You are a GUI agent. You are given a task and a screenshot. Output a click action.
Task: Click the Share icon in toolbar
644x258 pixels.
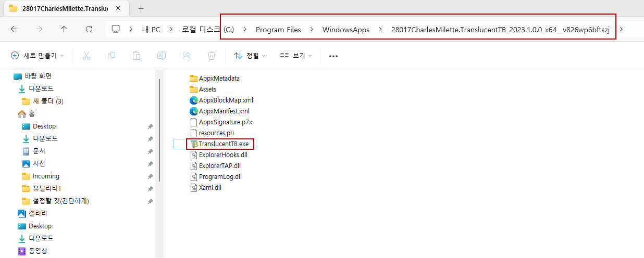click(x=187, y=56)
